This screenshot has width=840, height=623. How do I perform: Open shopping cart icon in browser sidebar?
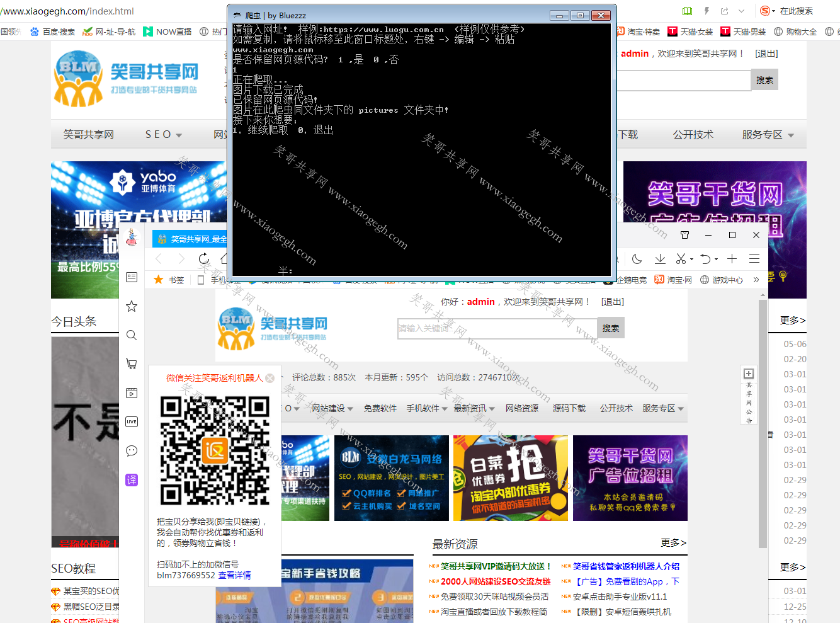pos(132,364)
